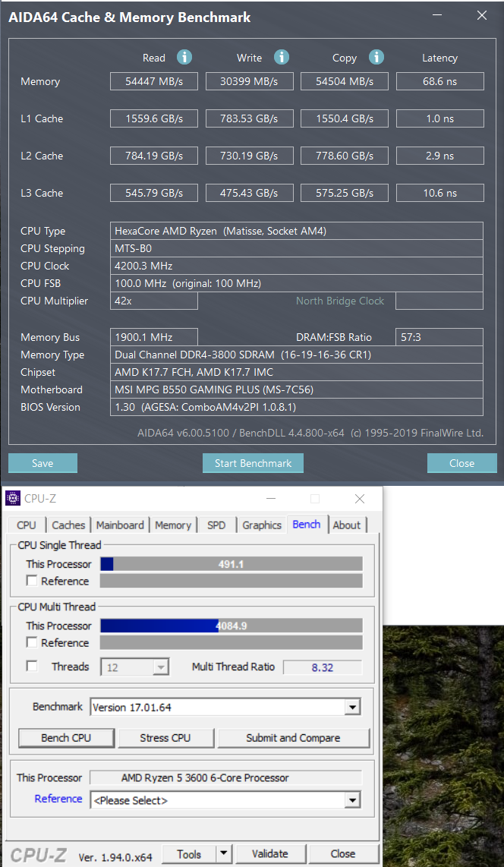Image resolution: width=504 pixels, height=867 pixels.
Task: Click the blue Reference link label
Action: tap(58, 799)
